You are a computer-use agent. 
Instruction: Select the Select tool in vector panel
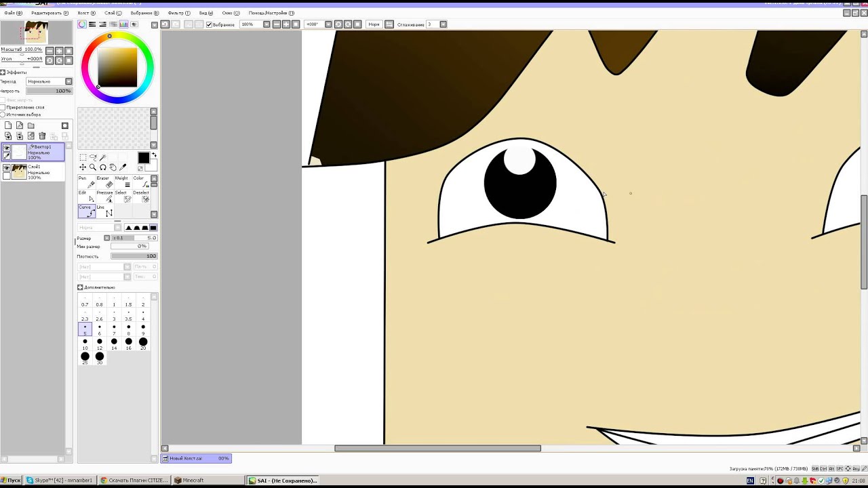(x=122, y=197)
